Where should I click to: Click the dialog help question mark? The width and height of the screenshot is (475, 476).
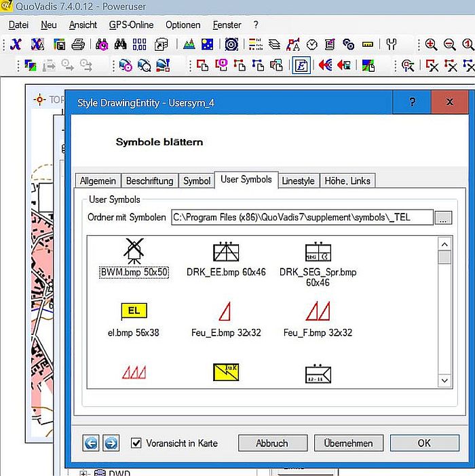(x=412, y=102)
